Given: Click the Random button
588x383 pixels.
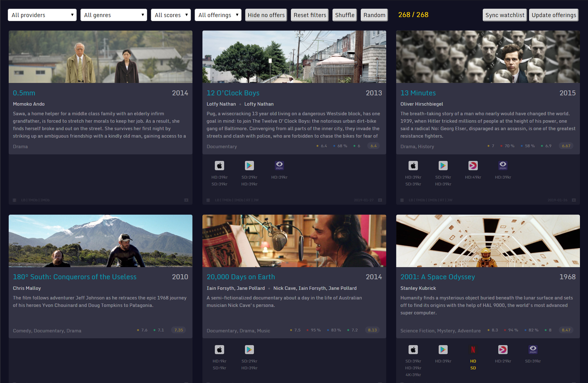Looking at the screenshot, I should [x=374, y=15].
